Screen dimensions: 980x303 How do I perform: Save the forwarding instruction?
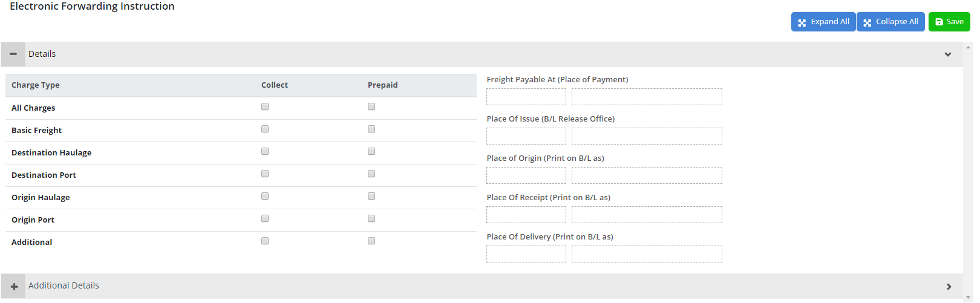tap(949, 22)
